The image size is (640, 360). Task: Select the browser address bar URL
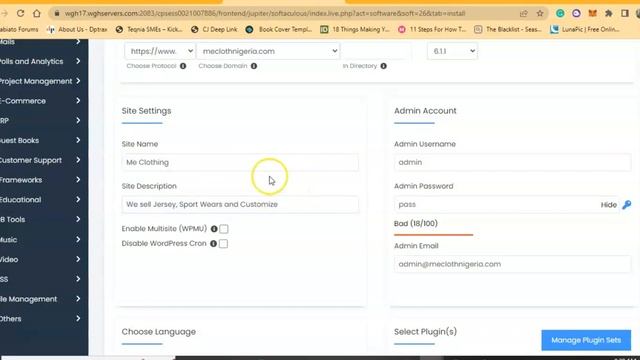(264, 13)
